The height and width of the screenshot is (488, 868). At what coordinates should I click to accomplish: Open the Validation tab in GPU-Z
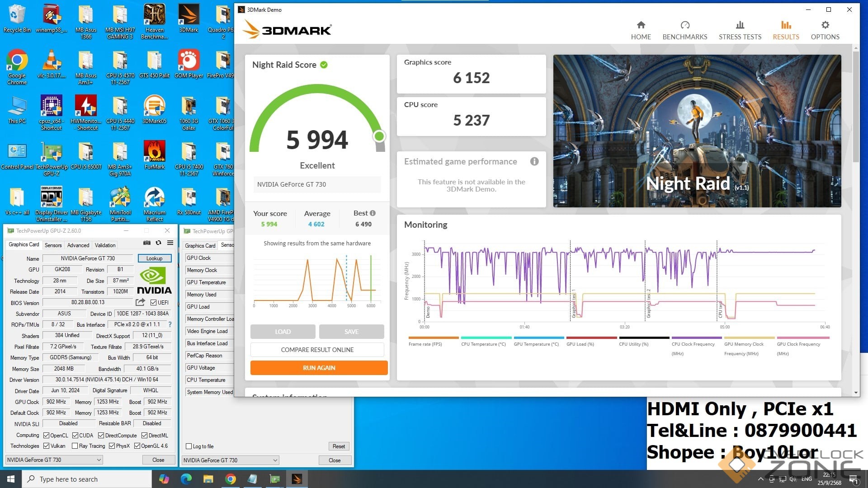[105, 245]
